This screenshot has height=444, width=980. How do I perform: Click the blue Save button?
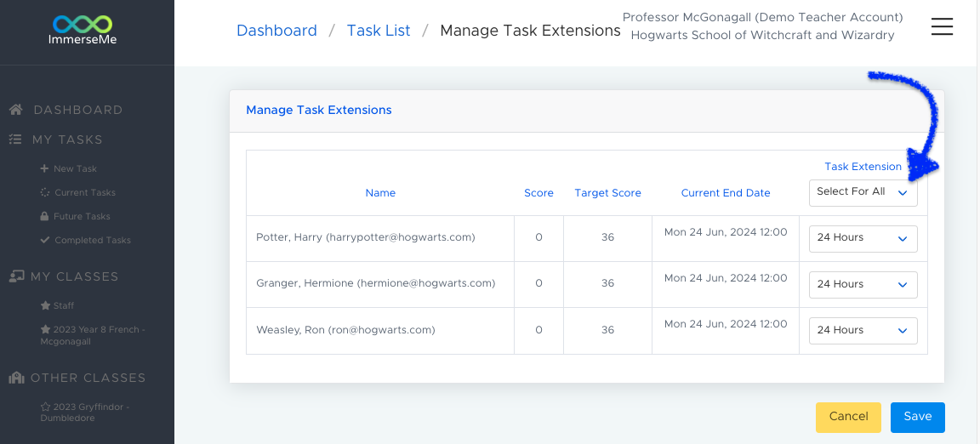coord(918,417)
